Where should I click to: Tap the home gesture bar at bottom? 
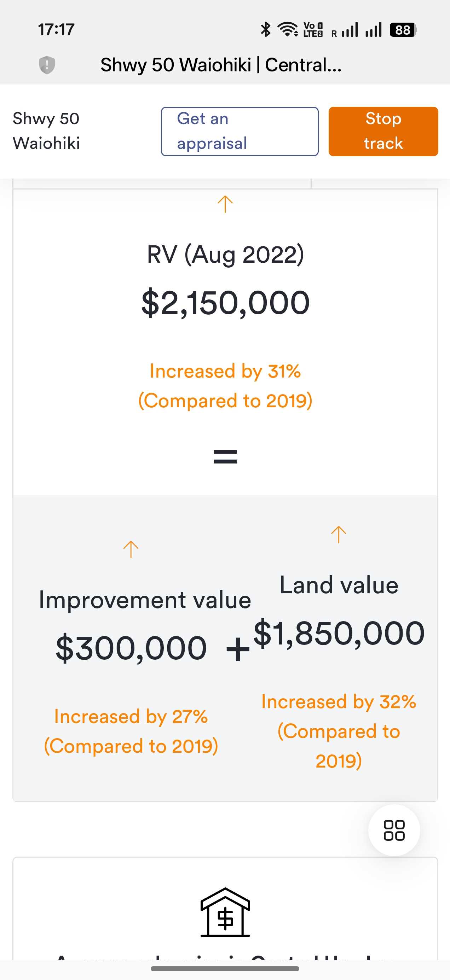coord(225,969)
